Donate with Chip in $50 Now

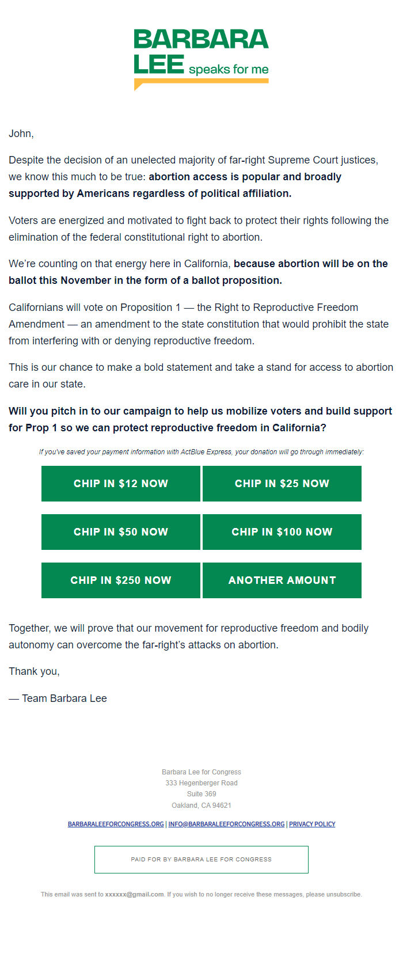(x=121, y=532)
